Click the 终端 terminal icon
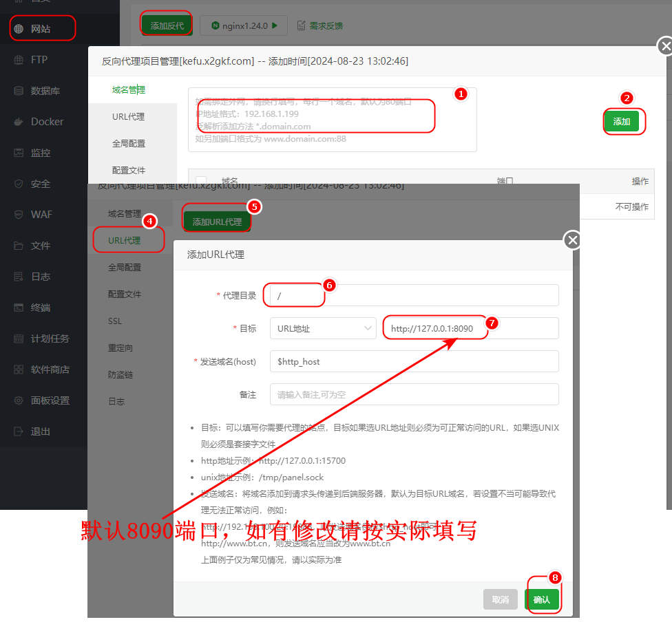This screenshot has height=622, width=672. [19, 308]
